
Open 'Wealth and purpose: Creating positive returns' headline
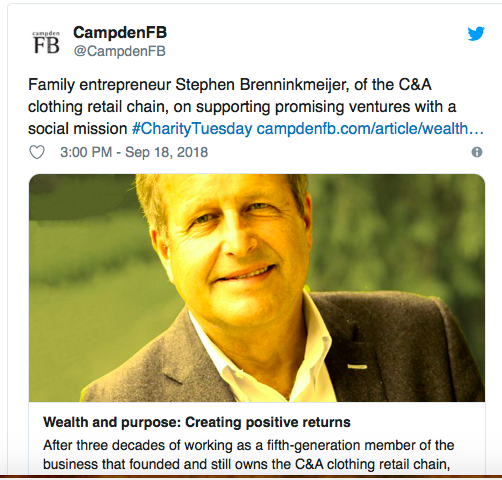[x=197, y=422]
